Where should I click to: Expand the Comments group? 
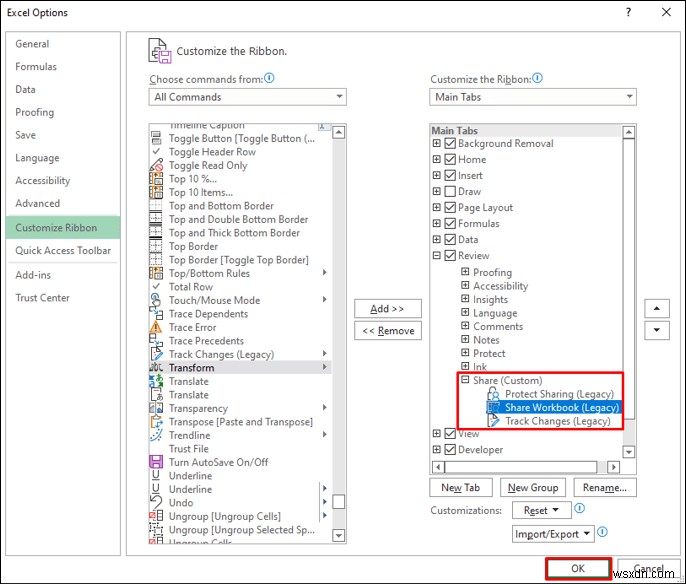(465, 326)
